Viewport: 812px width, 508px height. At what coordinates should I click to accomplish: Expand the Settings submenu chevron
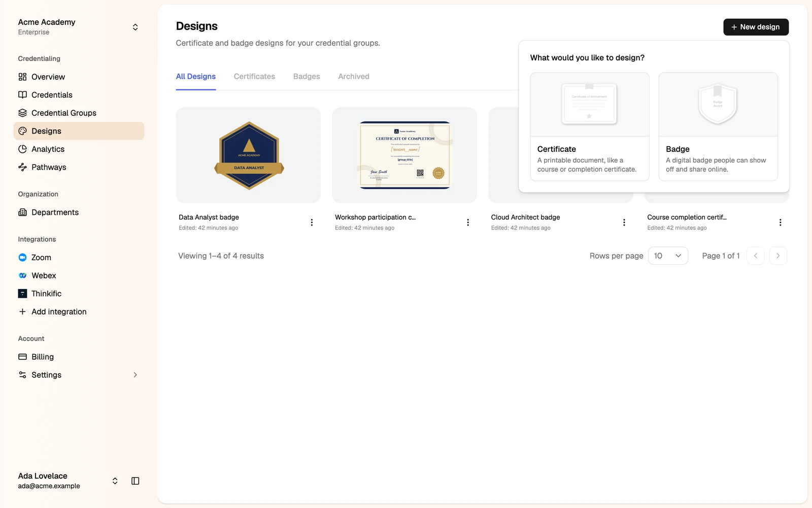pos(136,375)
